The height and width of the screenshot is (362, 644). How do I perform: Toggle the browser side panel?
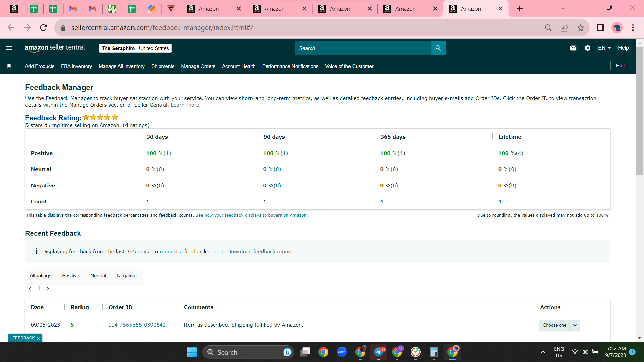[601, 28]
